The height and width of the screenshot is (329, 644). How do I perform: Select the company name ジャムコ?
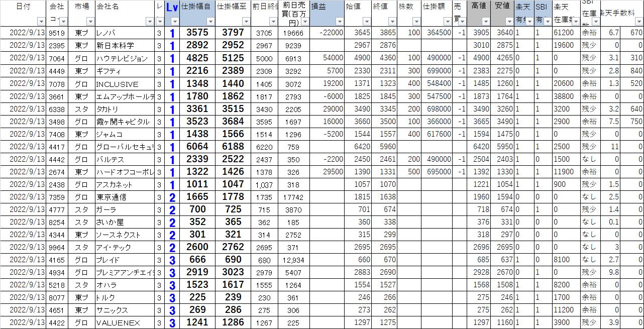click(x=110, y=134)
